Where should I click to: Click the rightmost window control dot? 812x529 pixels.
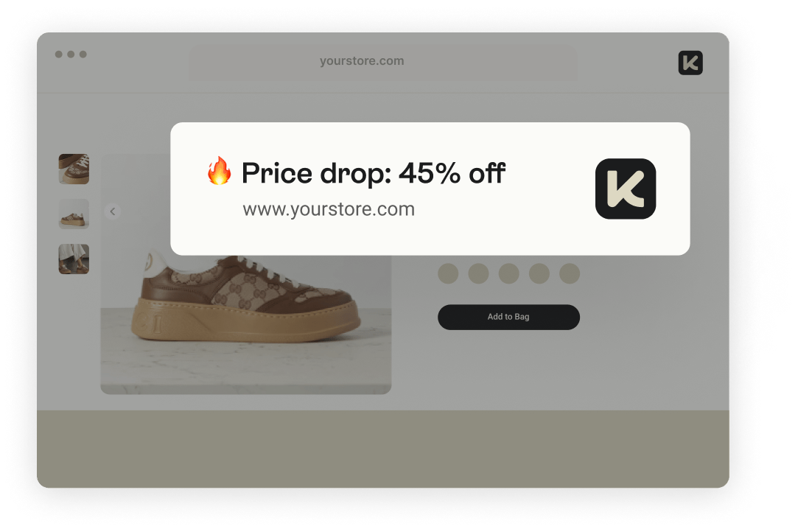pos(83,55)
